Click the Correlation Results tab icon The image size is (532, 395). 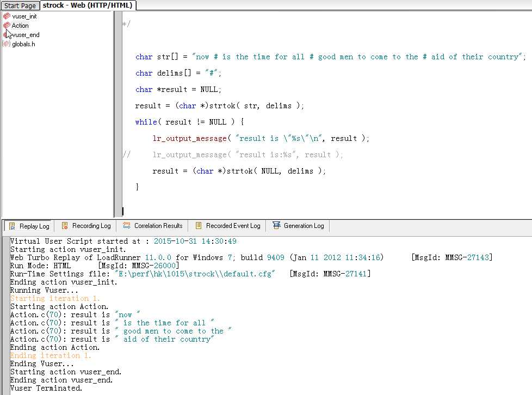[127, 225]
